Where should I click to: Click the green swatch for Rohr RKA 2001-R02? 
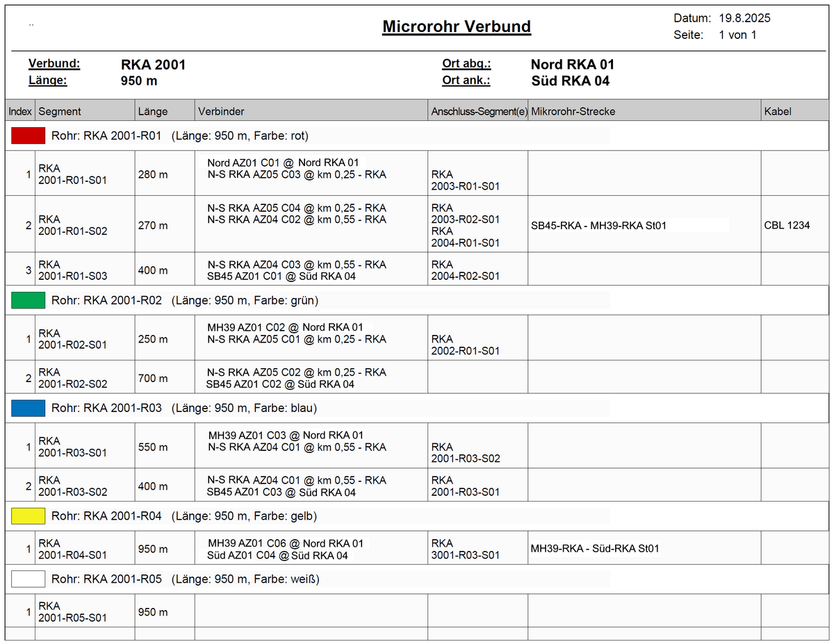28,300
